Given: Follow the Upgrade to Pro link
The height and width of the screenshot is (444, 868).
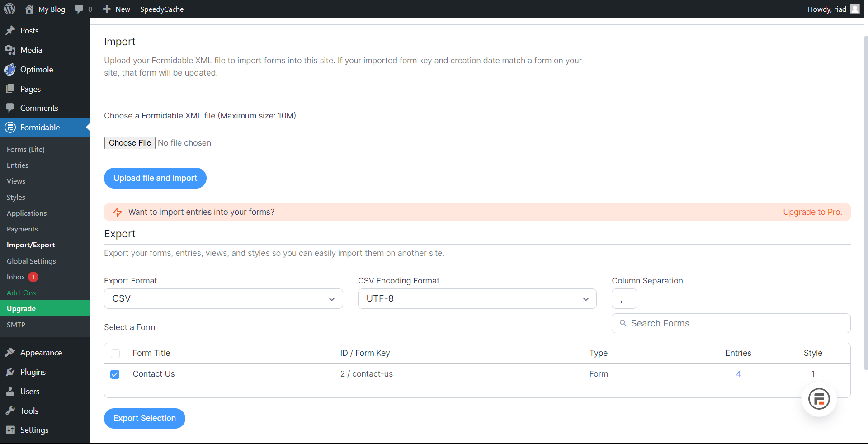Looking at the screenshot, I should [812, 212].
